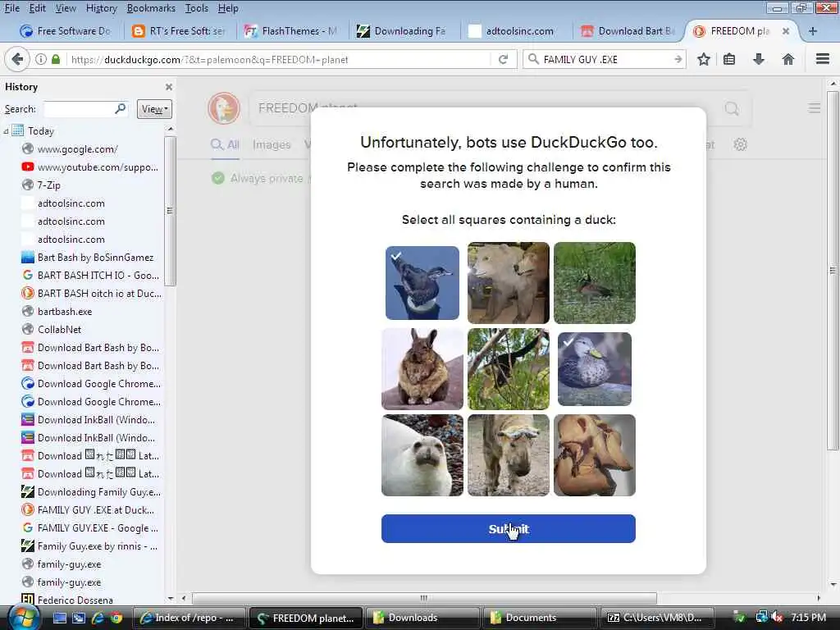
Task: Select the bear image square
Action: [x=509, y=283]
